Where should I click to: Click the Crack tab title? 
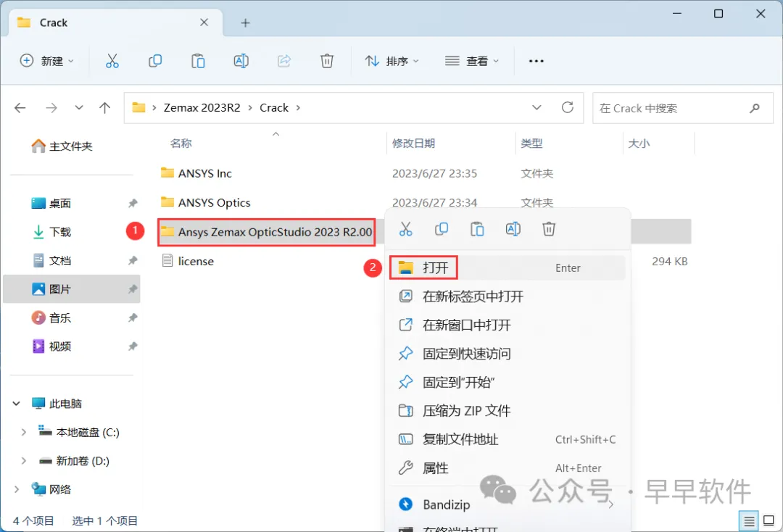54,23
